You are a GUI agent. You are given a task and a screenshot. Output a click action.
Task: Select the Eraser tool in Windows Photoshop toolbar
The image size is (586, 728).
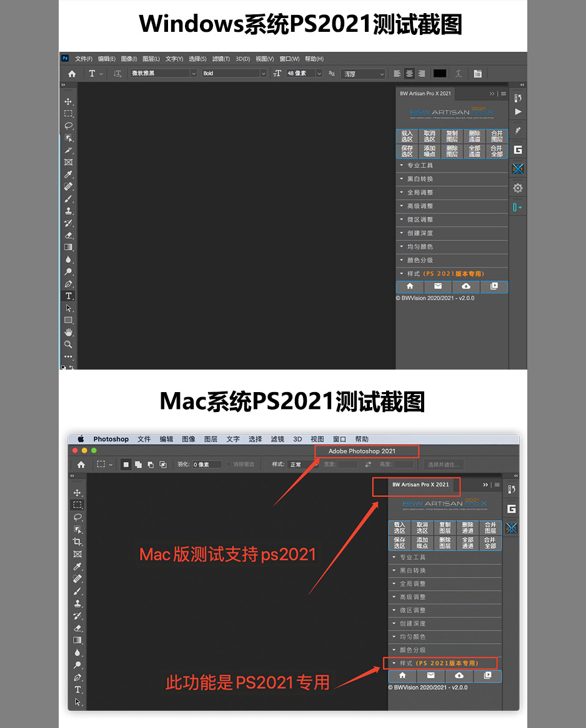(x=68, y=235)
